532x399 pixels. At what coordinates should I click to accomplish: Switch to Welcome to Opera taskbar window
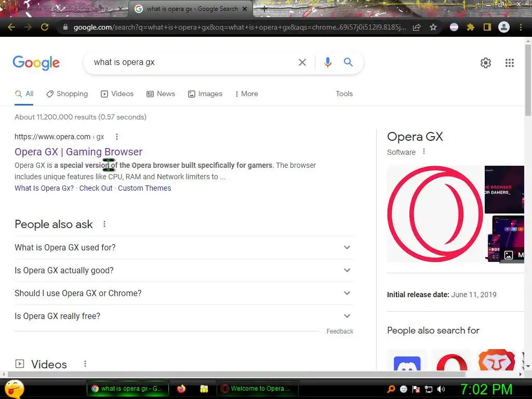(258, 389)
